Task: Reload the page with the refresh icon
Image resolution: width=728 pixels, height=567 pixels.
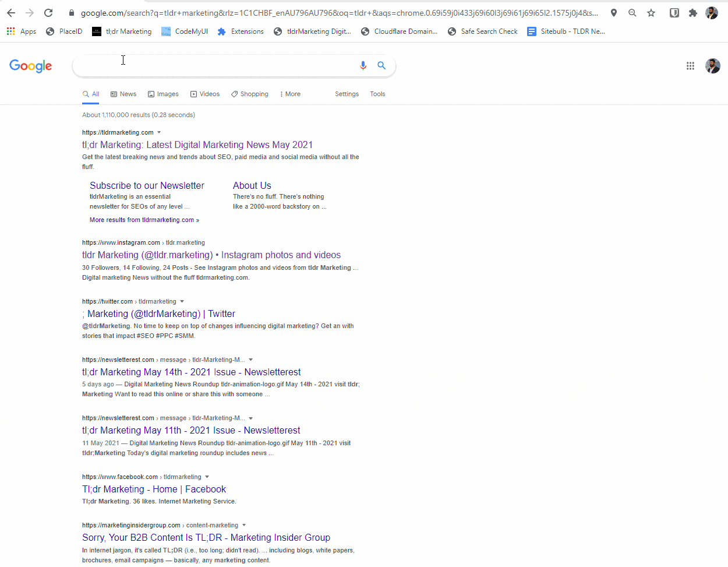Action: pyautogui.click(x=48, y=13)
